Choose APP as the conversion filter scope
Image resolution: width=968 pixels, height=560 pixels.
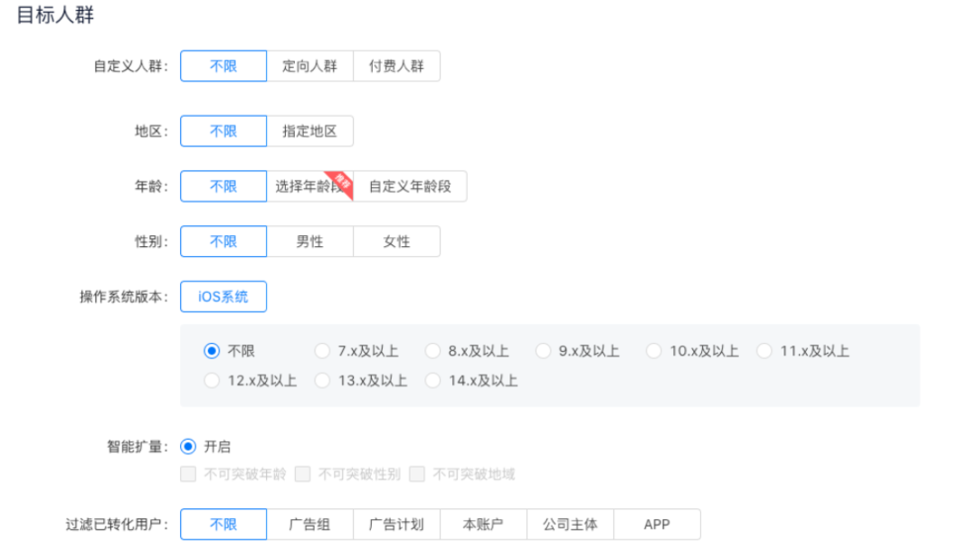(657, 524)
